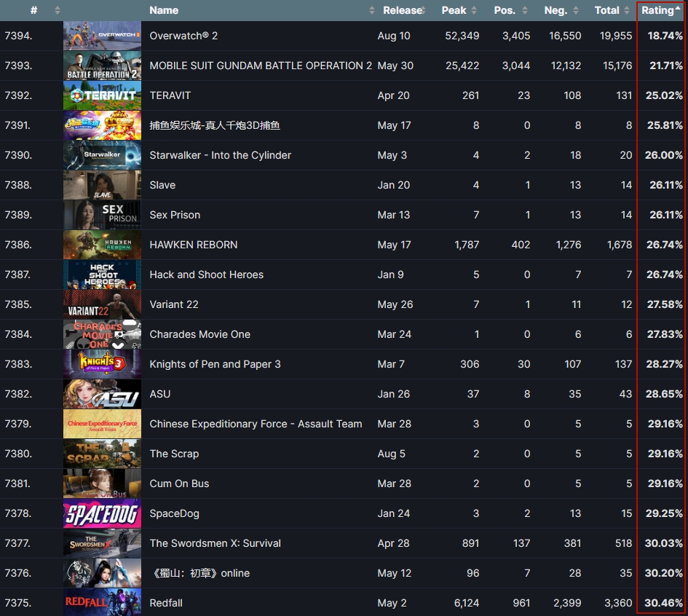The width and height of the screenshot is (688, 616).
Task: Select Overwatch 2 rating 18.74%
Action: click(x=665, y=36)
